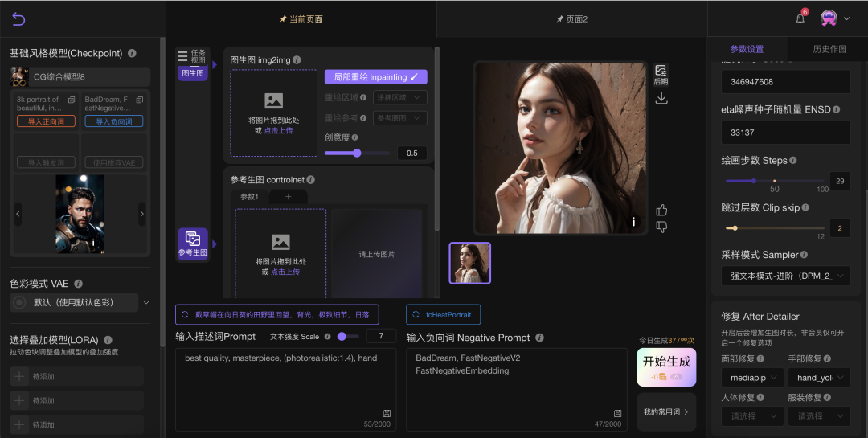The height and width of the screenshot is (438, 868).
Task: Click the 后期 post-processing icon
Action: click(x=661, y=75)
